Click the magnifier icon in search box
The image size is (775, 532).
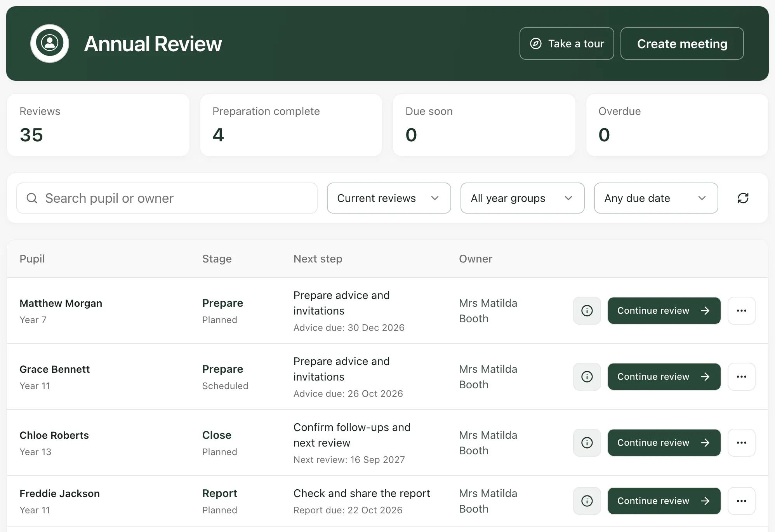(x=32, y=198)
